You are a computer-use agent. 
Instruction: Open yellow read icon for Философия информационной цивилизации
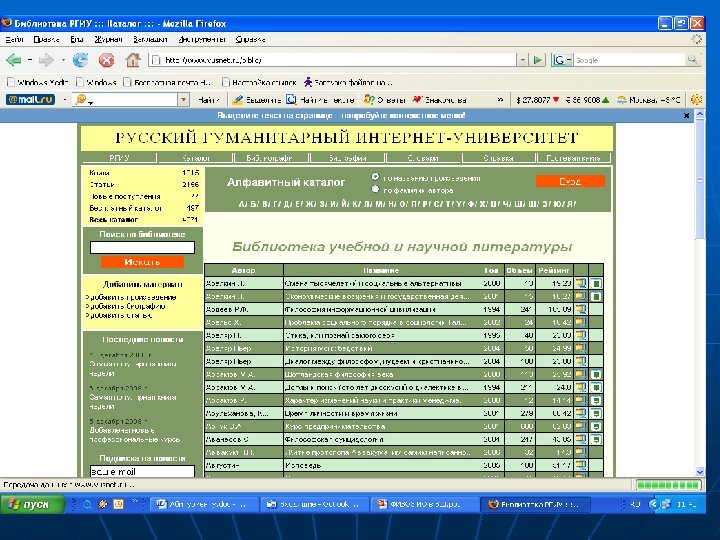[x=580, y=309]
